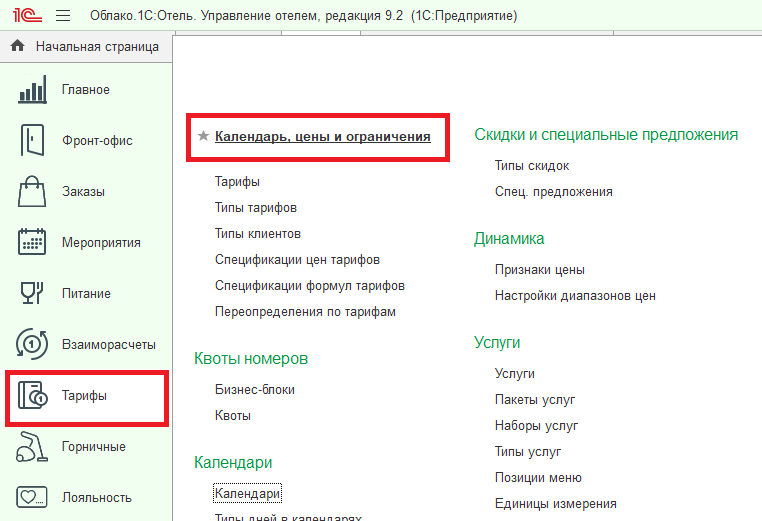Image resolution: width=762 pixels, height=521 pixels.
Task: Click the 1C logo icon
Action: click(27, 15)
